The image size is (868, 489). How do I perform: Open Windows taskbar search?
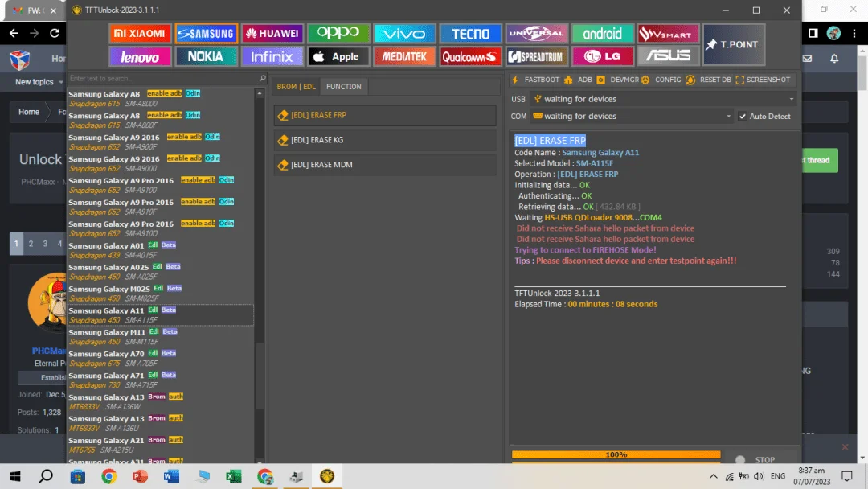tap(46, 476)
